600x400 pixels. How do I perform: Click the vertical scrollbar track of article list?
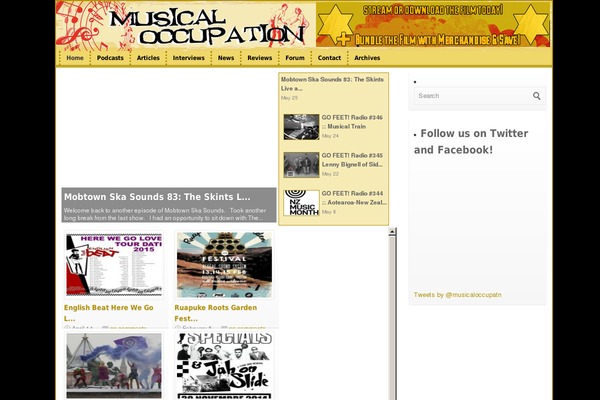[392, 318]
